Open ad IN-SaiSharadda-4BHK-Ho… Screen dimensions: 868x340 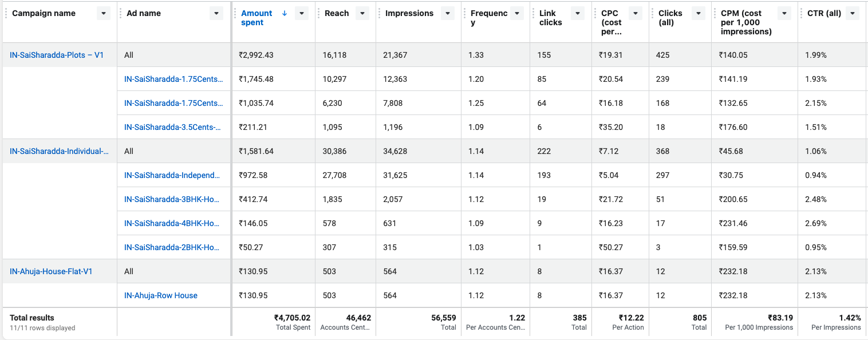172,223
